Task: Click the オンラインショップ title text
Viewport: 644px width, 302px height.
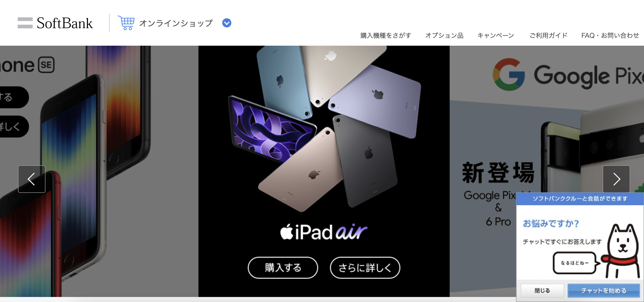Action: tap(176, 23)
